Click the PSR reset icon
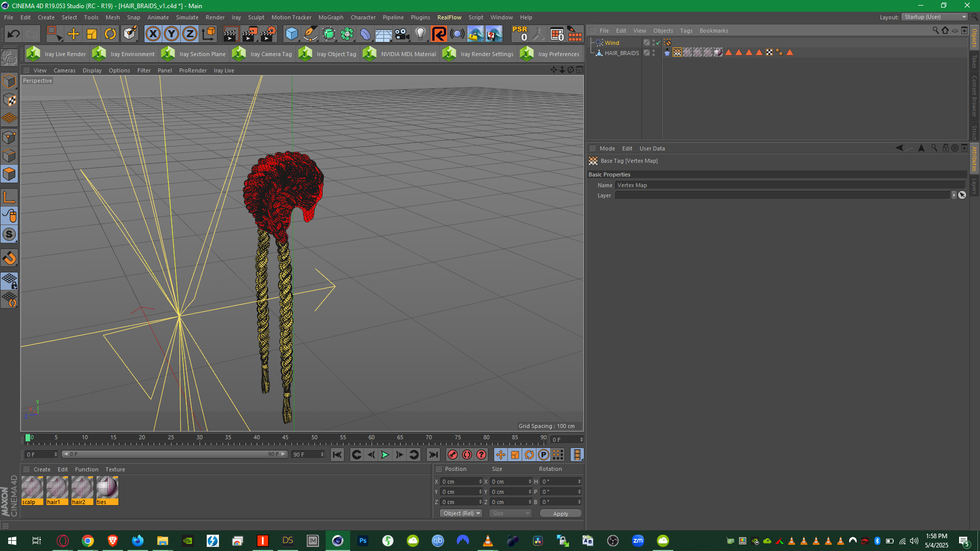The width and height of the screenshot is (980, 551). 520,34
